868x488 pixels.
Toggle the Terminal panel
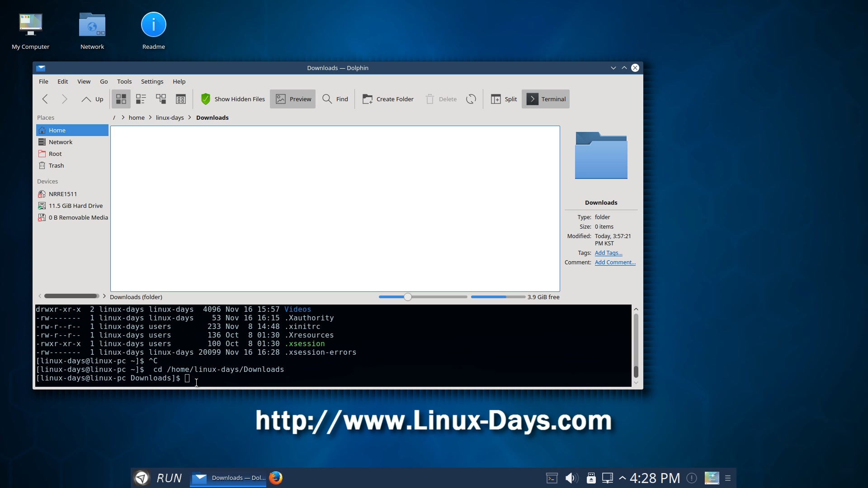tap(546, 99)
